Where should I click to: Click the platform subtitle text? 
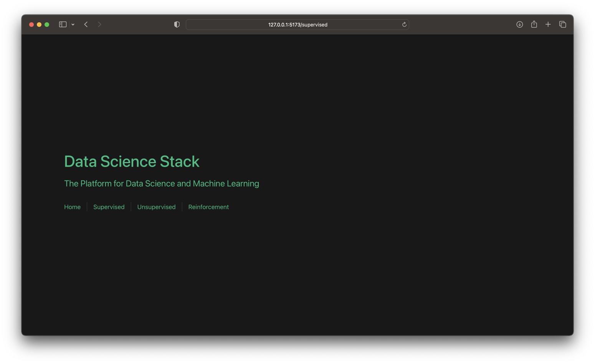coord(161,184)
